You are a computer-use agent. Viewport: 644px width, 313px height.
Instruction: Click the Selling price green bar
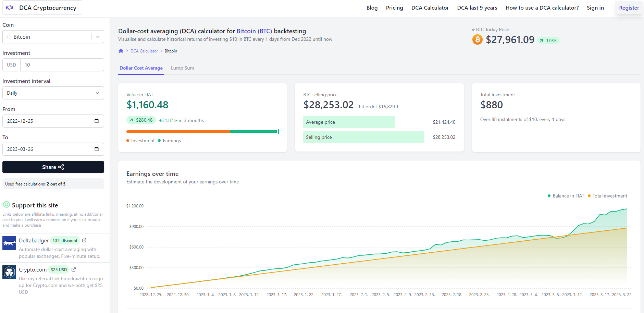coord(363,137)
